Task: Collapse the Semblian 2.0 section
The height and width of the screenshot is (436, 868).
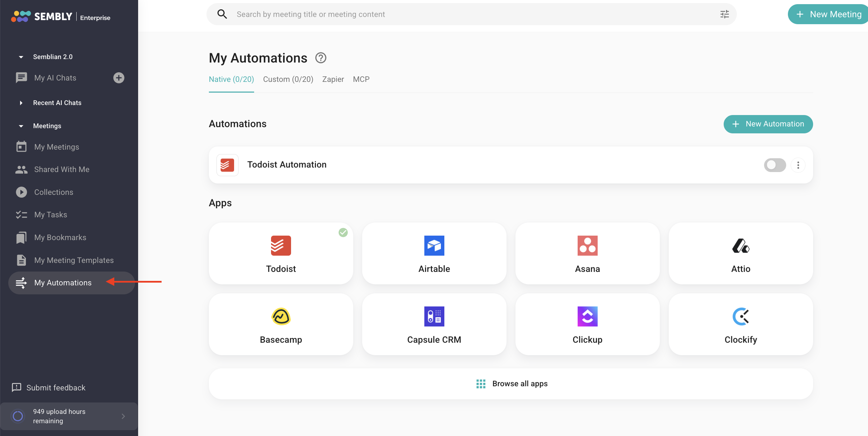Action: click(21, 57)
